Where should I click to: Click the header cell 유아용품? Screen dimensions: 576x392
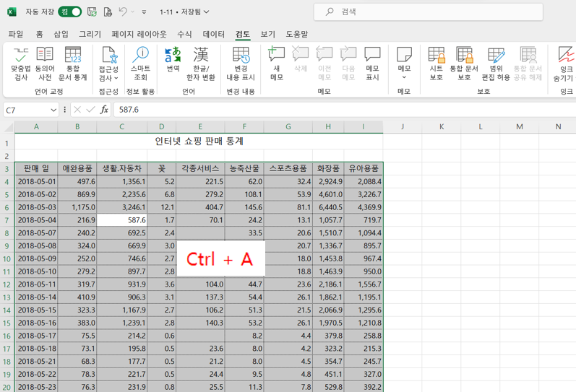[364, 168]
